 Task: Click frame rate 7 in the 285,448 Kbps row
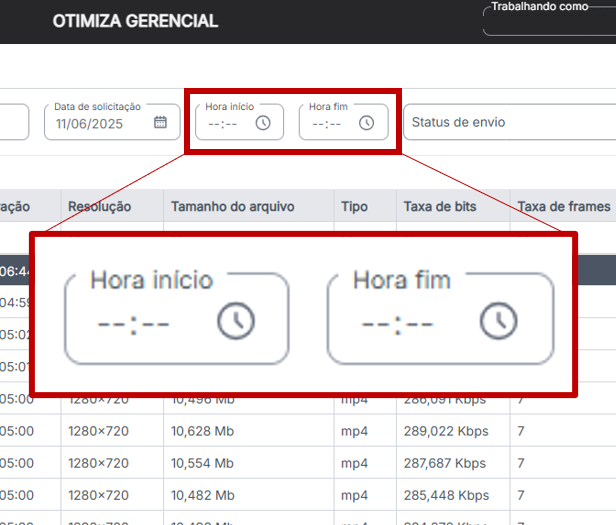(521, 495)
